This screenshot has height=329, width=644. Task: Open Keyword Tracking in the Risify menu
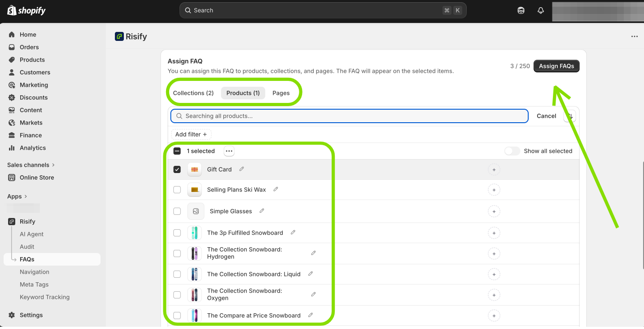(x=44, y=297)
